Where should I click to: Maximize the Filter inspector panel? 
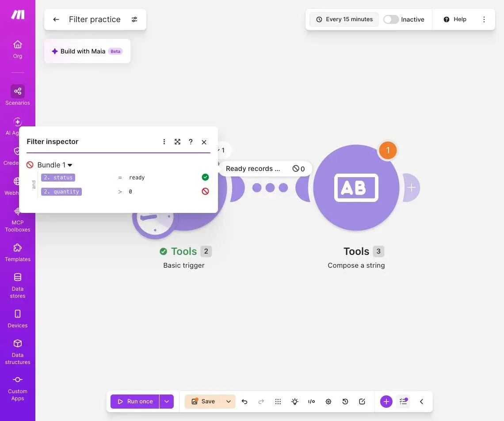coord(177,142)
